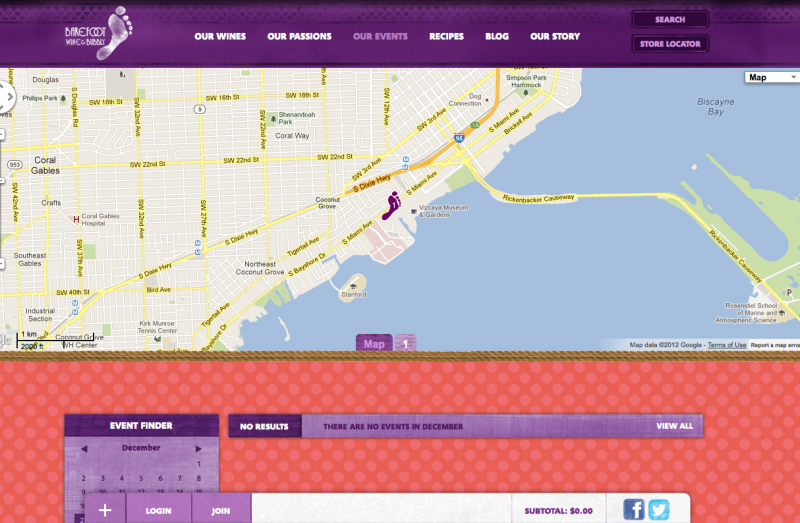Click the Store Locator button
800x523 pixels.
tap(670, 44)
